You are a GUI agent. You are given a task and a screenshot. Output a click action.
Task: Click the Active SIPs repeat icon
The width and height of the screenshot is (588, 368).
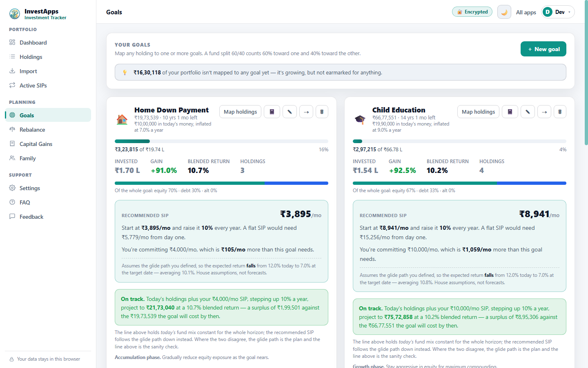coord(12,85)
